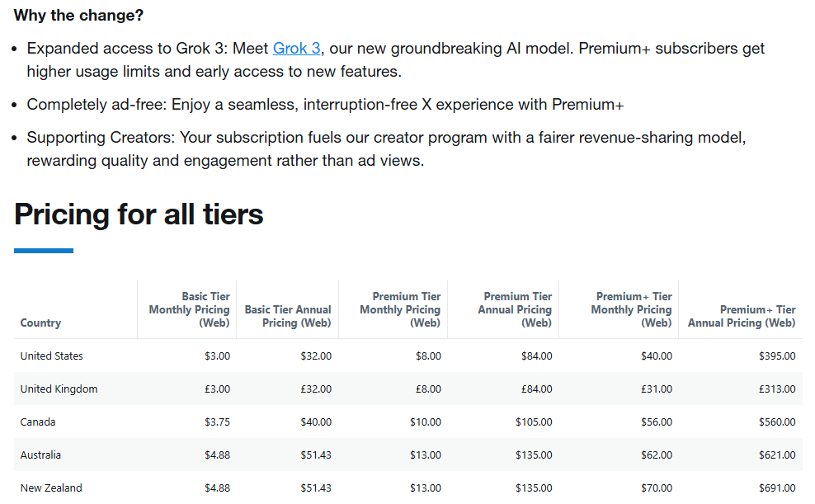The image size is (815, 504).
Task: Select the $56.00 Canada Premium+ price
Action: [657, 422]
